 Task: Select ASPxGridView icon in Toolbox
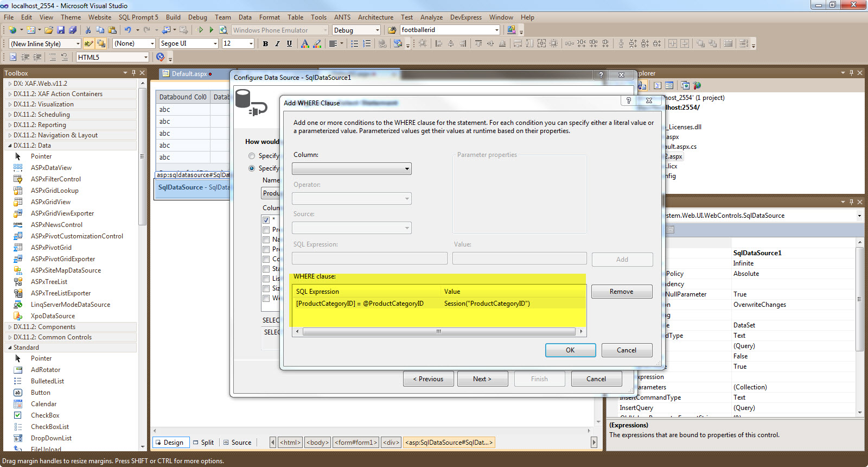18,202
